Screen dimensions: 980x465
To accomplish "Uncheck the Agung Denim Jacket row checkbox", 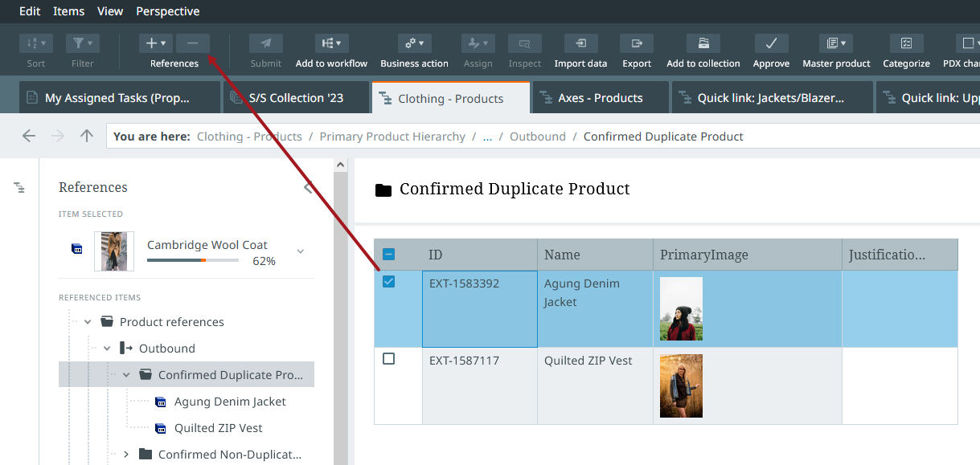I will (389, 282).
